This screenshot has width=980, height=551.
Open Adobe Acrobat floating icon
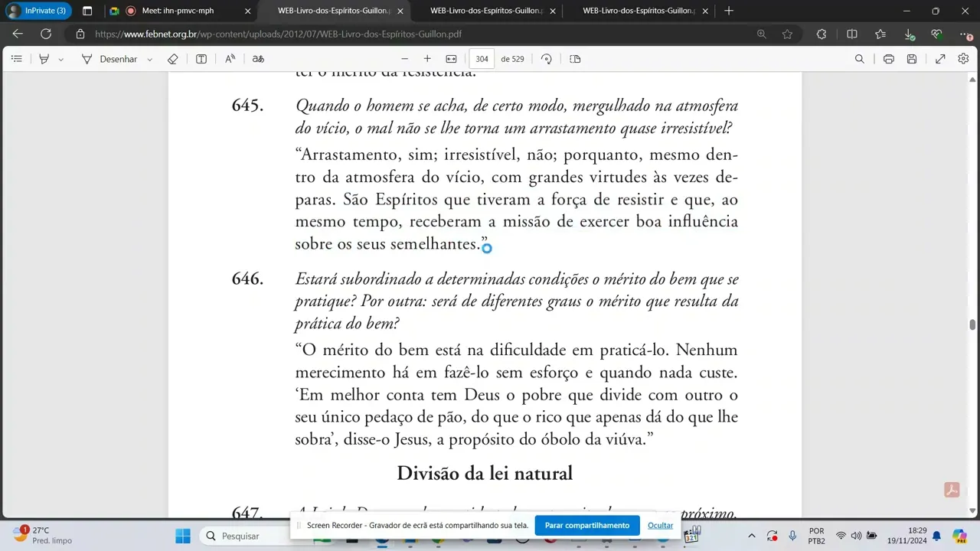[952, 490]
